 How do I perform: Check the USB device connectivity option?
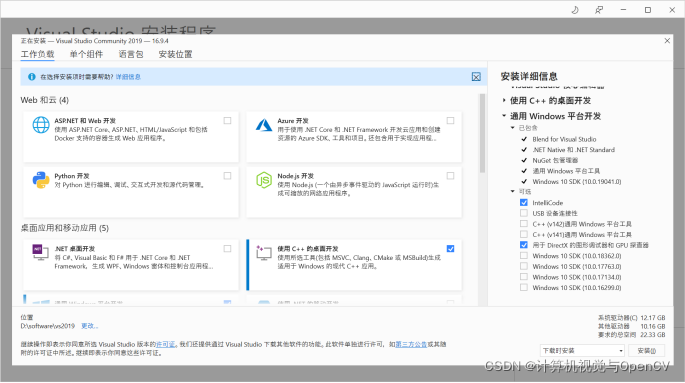coord(524,213)
